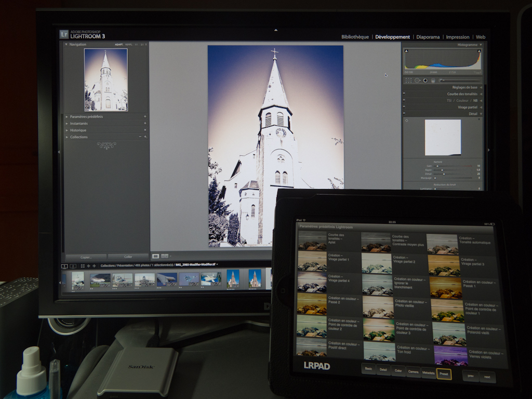
Task: Open the before/after view options dropdown
Action: point(170,256)
